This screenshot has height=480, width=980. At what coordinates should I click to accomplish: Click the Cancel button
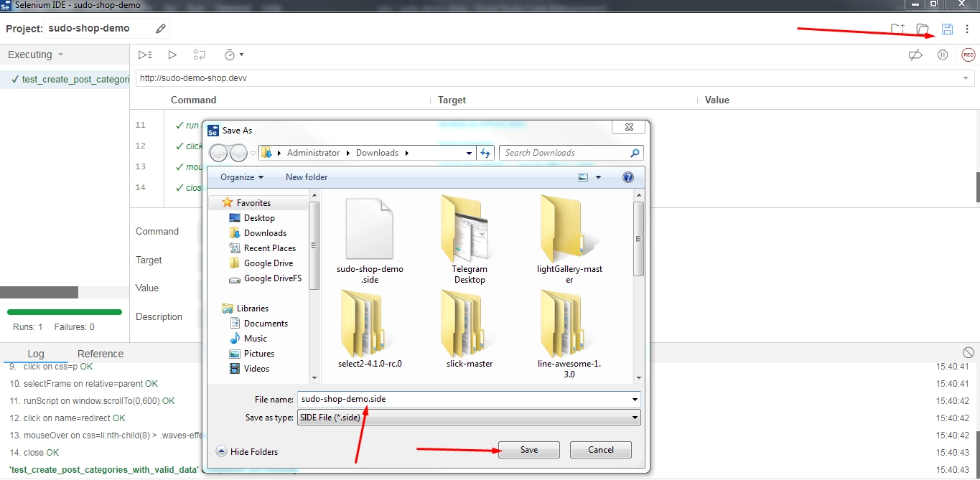601,450
